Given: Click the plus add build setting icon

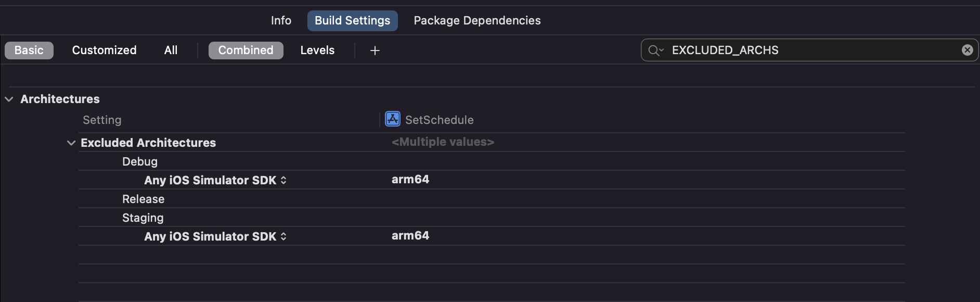Looking at the screenshot, I should tap(375, 51).
